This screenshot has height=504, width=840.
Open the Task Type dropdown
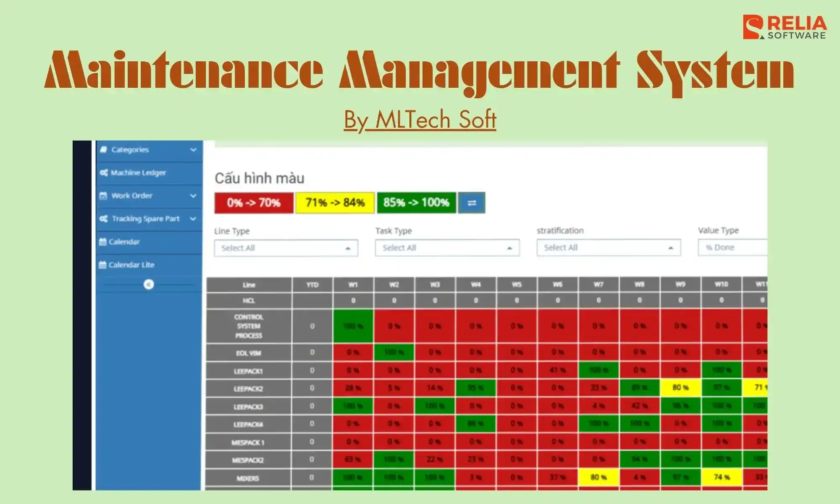click(447, 248)
